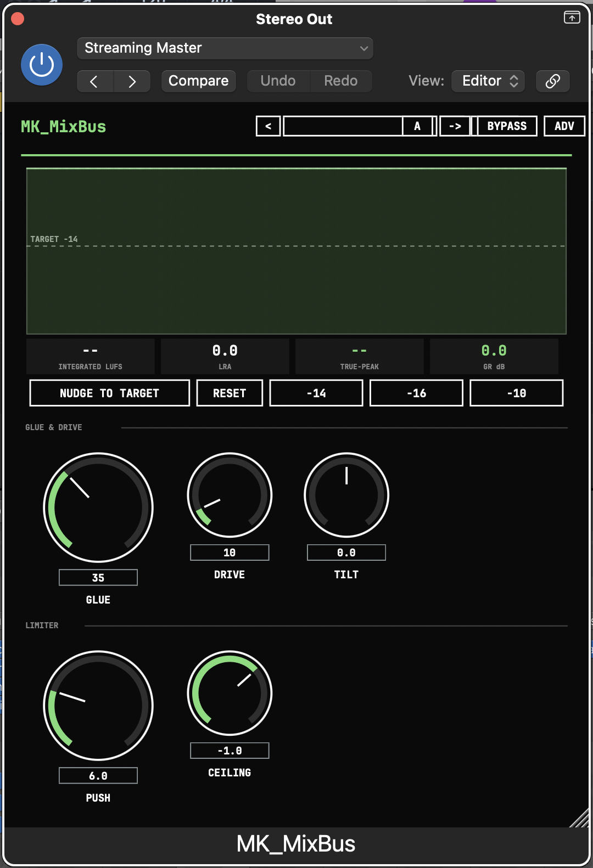Click the TARGET -14 label in graph

(54, 239)
